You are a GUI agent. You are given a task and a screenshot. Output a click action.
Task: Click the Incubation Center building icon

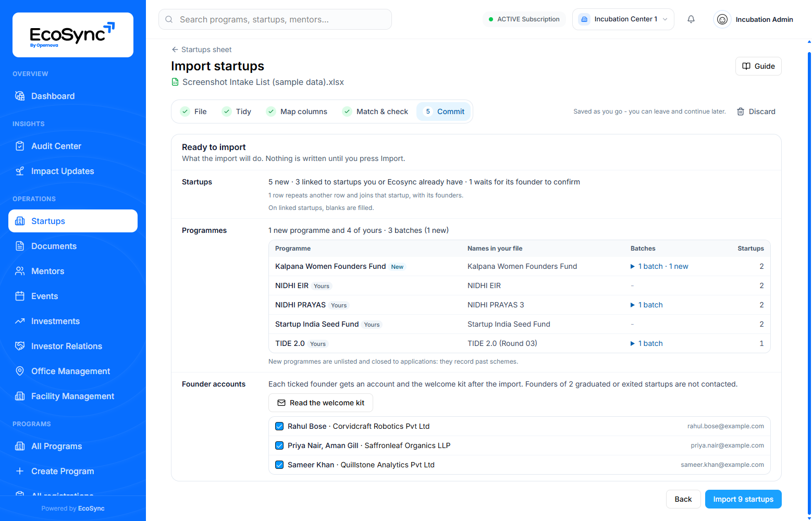pyautogui.click(x=584, y=19)
